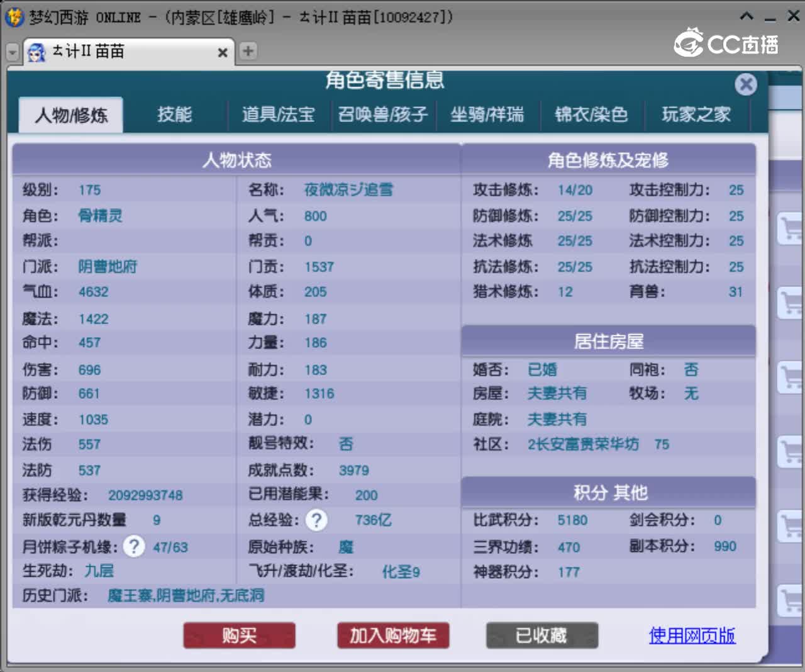
Task: Click the 育兽 value 31
Action: point(736,292)
